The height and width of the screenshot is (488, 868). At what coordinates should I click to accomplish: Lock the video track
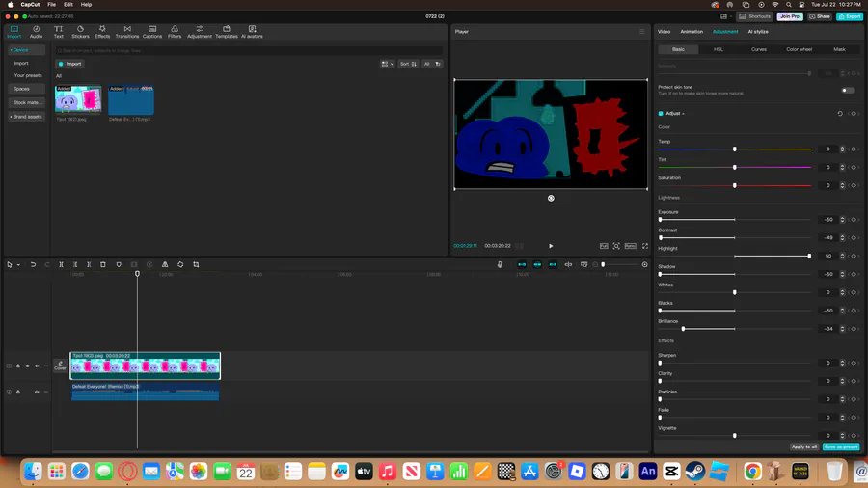tap(18, 366)
